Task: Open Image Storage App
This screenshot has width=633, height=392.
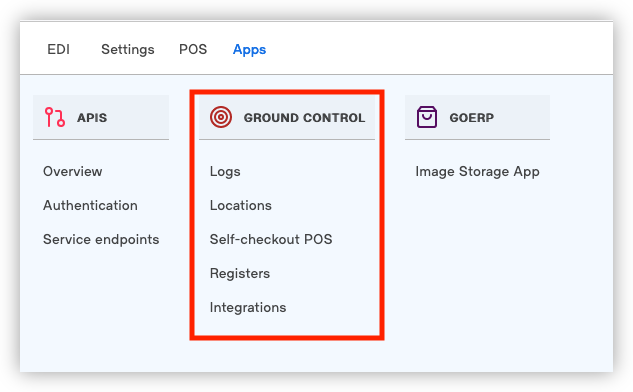Action: tap(478, 172)
